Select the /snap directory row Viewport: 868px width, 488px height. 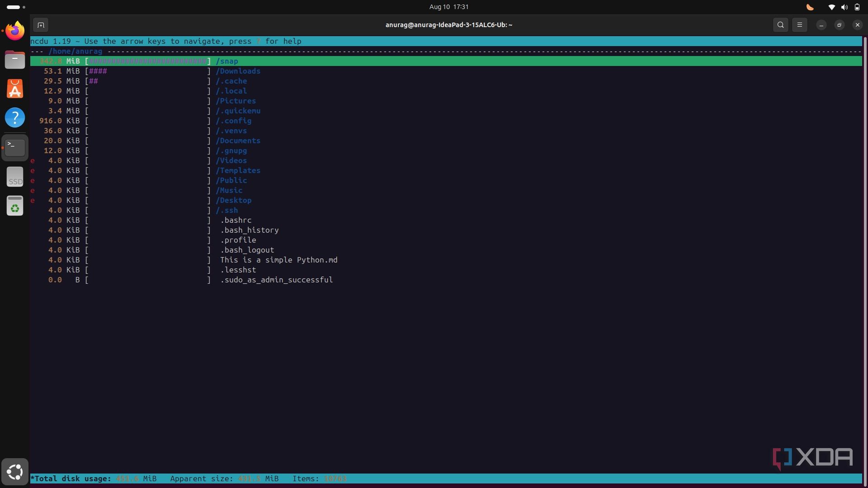coord(446,61)
